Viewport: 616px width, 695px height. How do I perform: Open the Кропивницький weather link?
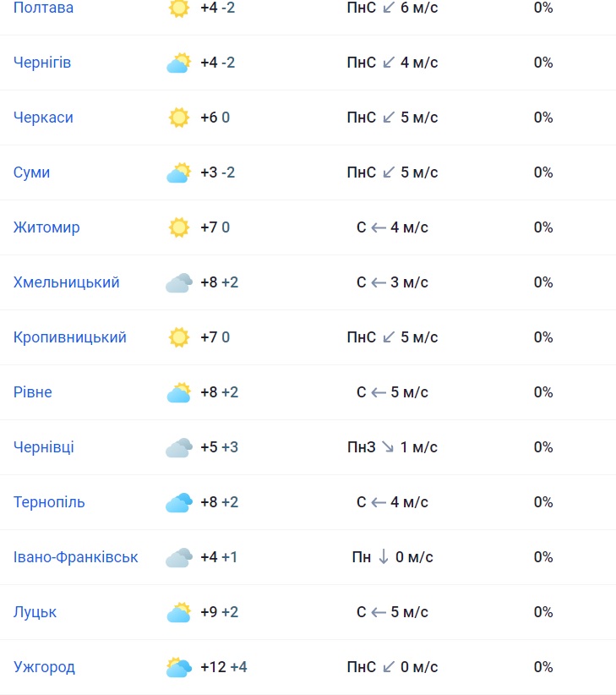pyautogui.click(x=70, y=337)
